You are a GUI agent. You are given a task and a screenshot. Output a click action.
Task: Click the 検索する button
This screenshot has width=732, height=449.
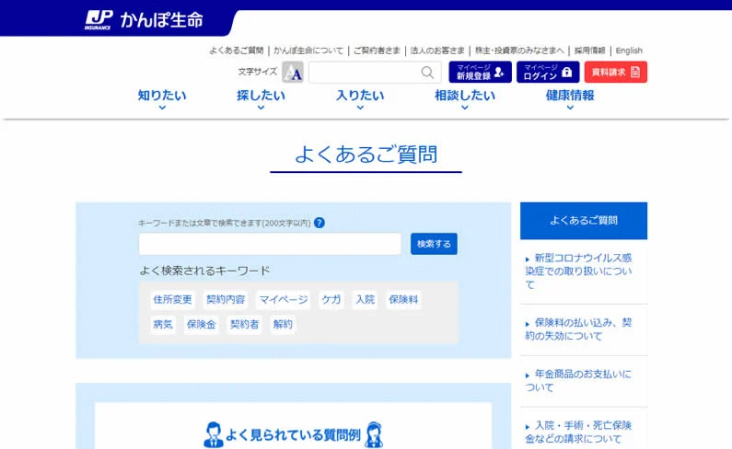(x=434, y=244)
